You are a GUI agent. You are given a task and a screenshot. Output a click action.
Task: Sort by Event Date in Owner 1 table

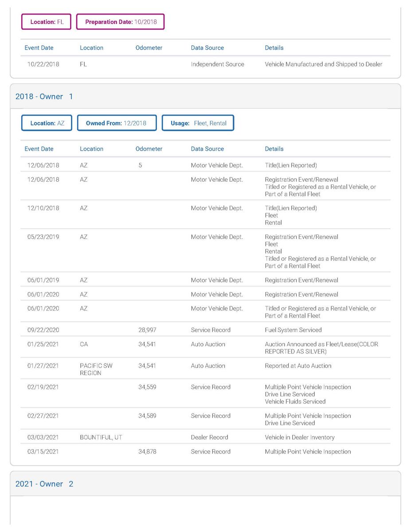pyautogui.click(x=39, y=149)
